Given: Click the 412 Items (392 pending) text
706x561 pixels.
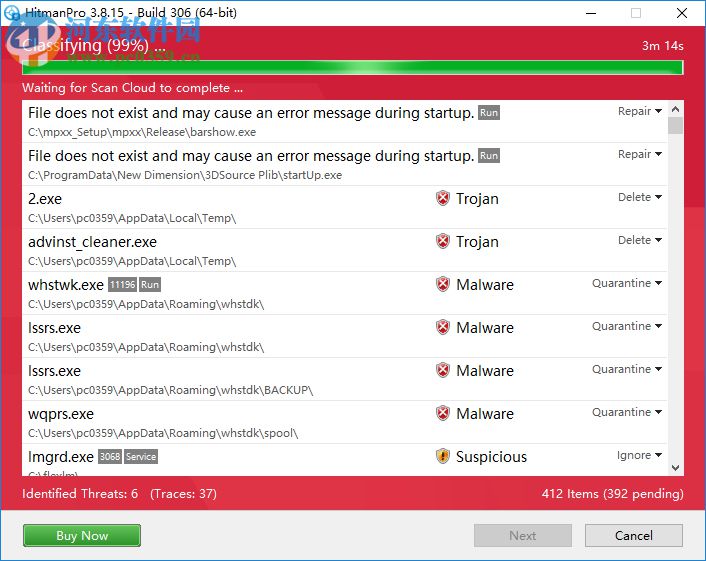Looking at the screenshot, I should tap(612, 493).
